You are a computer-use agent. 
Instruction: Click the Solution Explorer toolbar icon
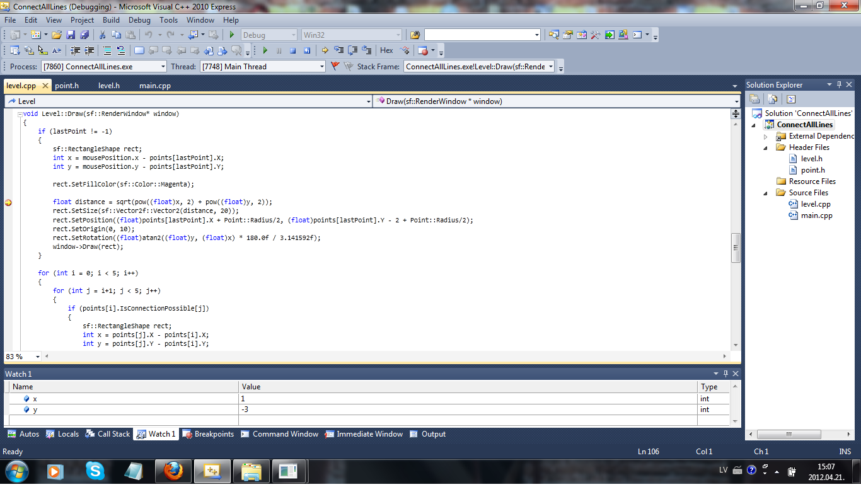554,35
